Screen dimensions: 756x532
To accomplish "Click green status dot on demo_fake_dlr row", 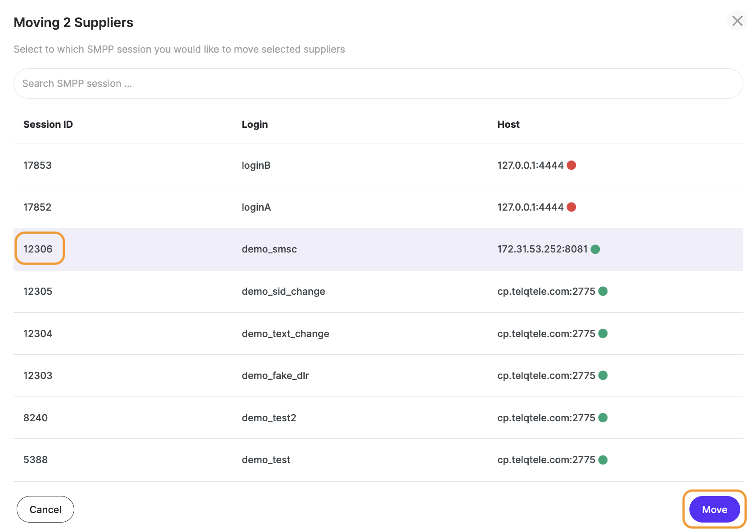I will pos(603,375).
